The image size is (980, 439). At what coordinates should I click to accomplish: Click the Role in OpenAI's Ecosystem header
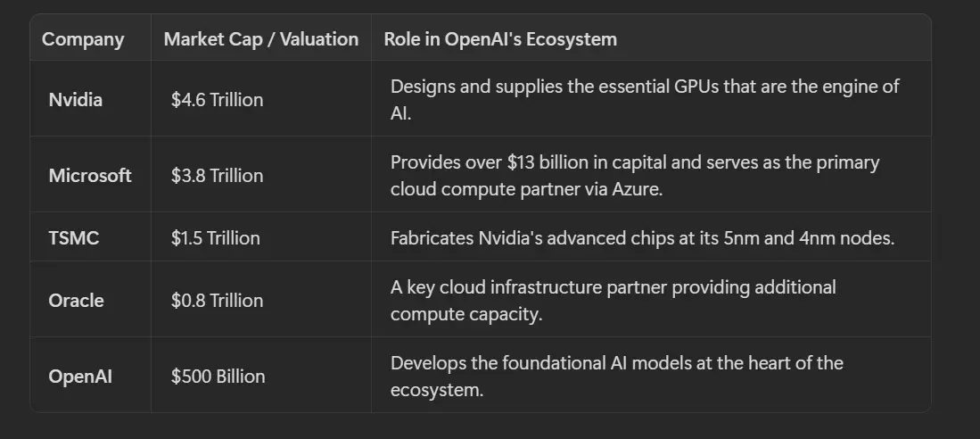[x=499, y=39]
